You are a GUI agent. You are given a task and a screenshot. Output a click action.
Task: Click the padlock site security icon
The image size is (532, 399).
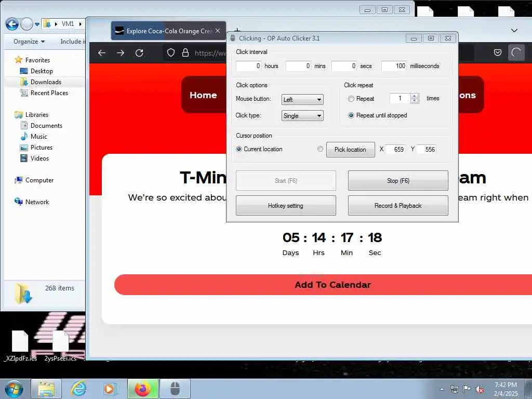(185, 52)
